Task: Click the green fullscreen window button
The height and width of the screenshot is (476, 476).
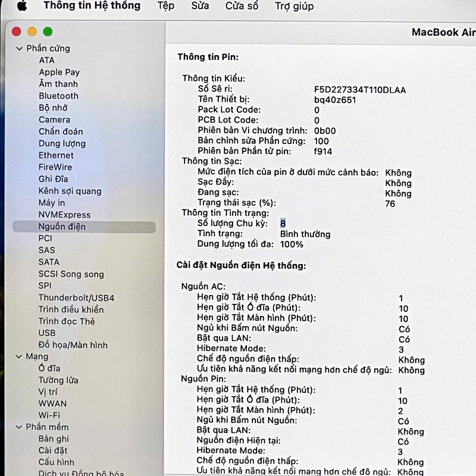Action: (48, 32)
